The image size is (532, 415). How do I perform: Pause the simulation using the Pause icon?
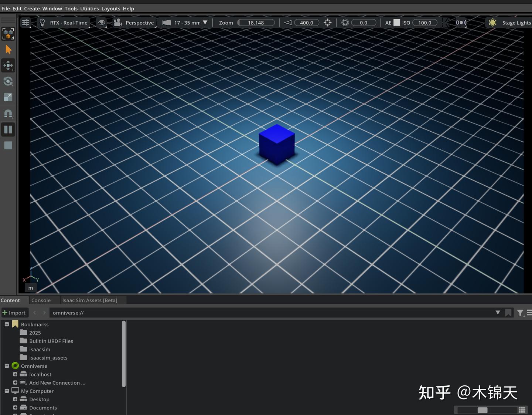point(8,129)
